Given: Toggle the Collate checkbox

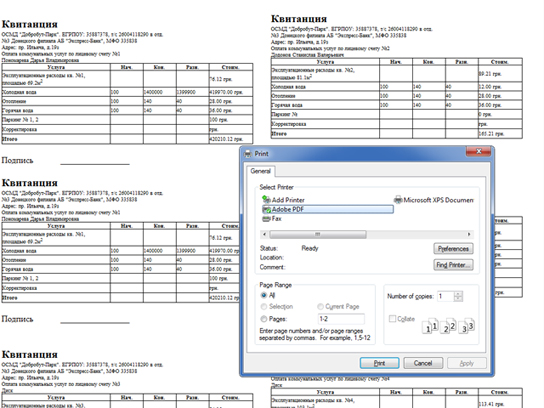Looking at the screenshot, I should [x=392, y=318].
